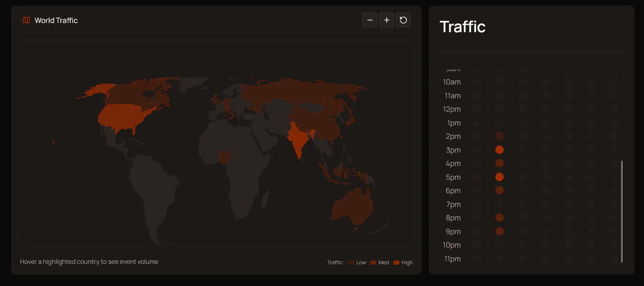Viewport: 644px width, 286px height.
Task: Select India on the traffic map
Action: coord(298,140)
